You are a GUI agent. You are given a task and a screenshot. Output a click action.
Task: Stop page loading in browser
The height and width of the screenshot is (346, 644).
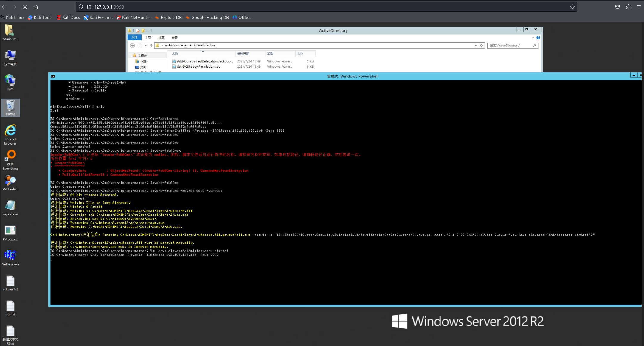pos(25,7)
